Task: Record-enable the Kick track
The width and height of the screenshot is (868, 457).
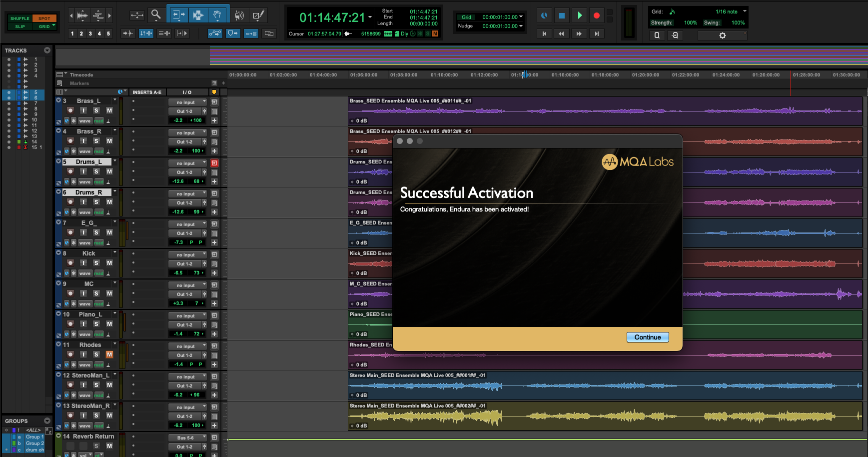Action: click(70, 263)
